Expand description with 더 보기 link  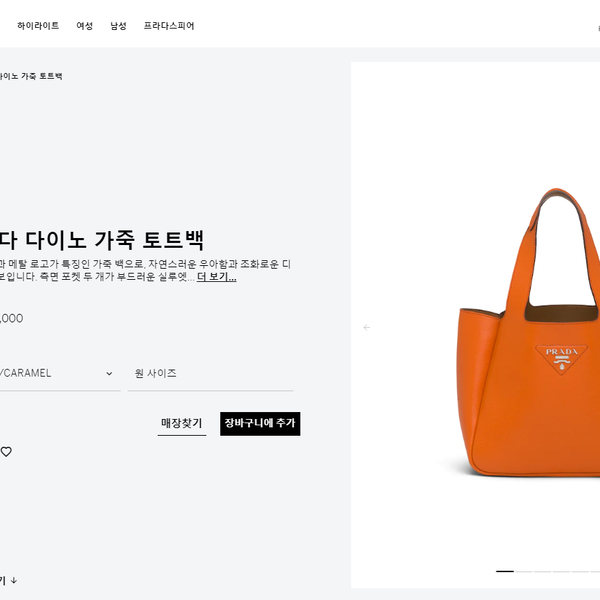tap(217, 277)
